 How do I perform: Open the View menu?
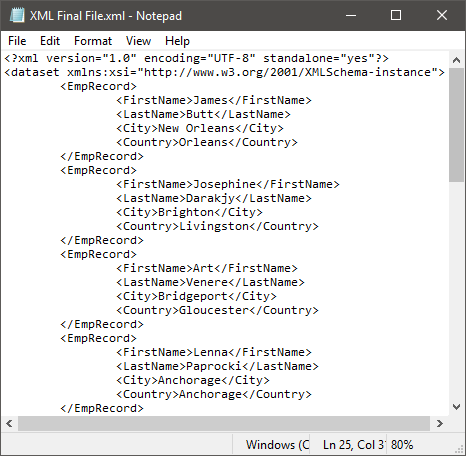(x=138, y=41)
